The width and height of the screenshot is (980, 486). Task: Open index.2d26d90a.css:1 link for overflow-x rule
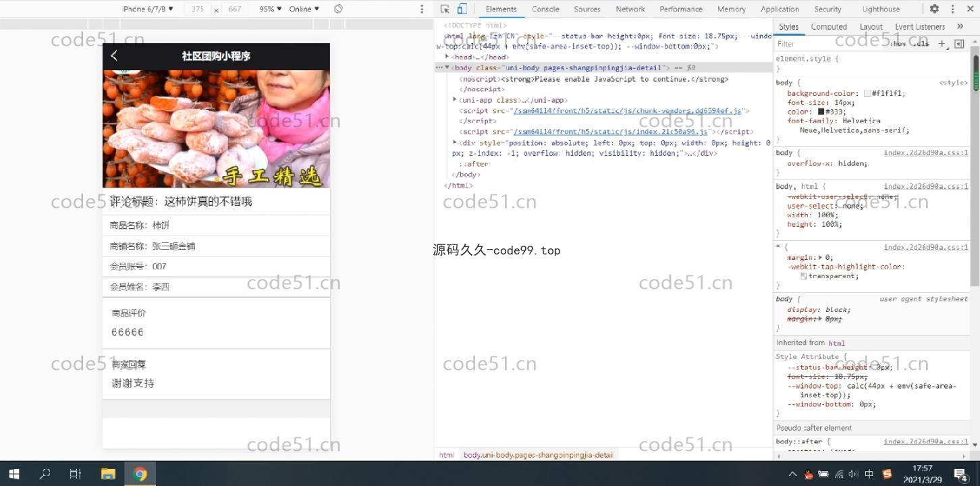tap(926, 153)
